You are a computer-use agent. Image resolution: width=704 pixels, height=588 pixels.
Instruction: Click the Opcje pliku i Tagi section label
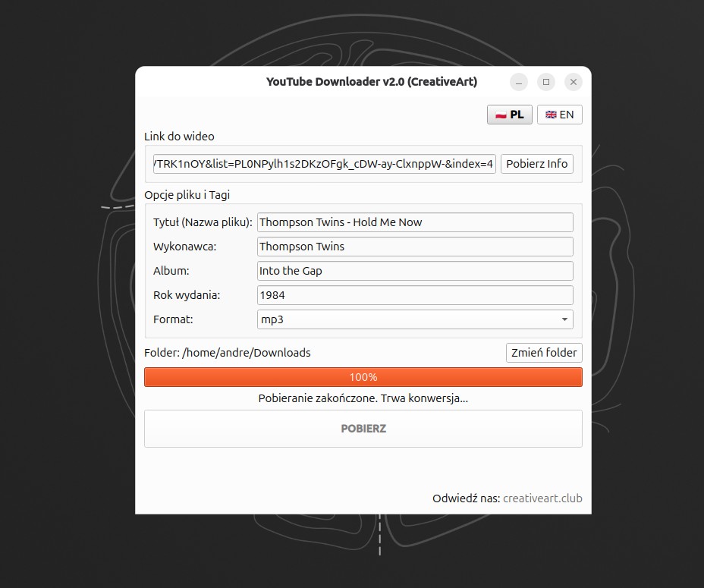(187, 195)
